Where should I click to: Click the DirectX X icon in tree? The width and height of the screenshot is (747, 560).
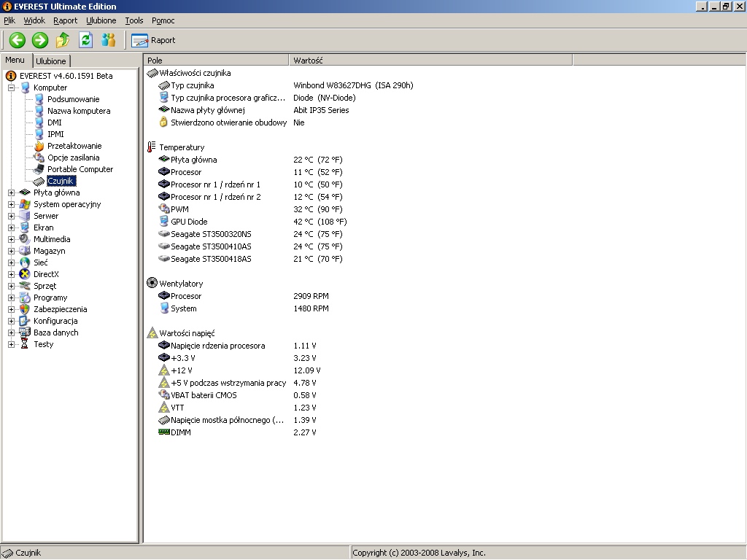(25, 274)
